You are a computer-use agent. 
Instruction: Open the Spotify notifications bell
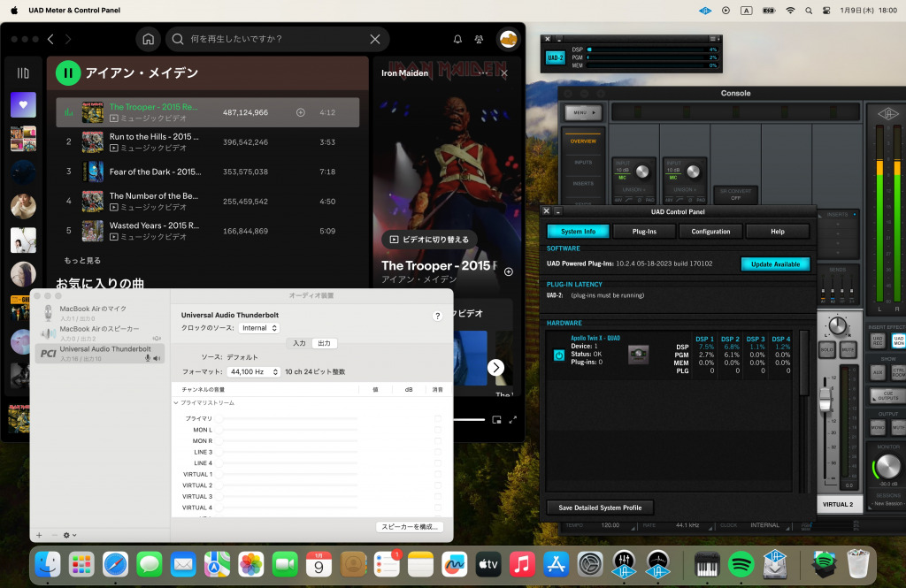(457, 39)
